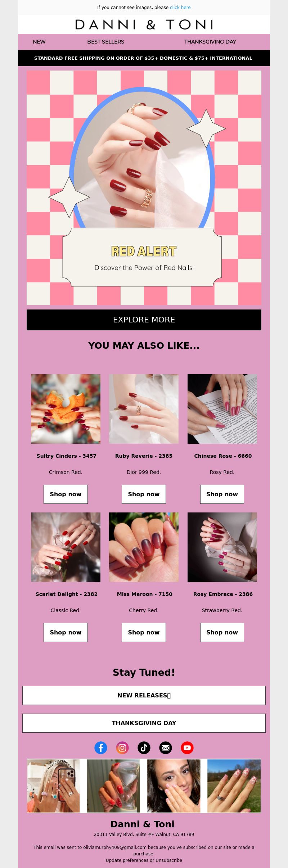Shop now for Rosy Embrace - 2386

tap(222, 632)
